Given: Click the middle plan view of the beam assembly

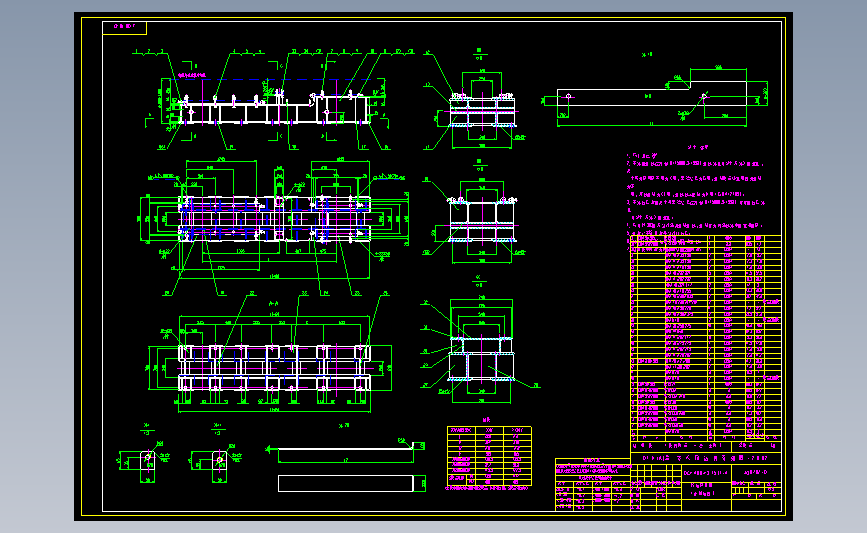Looking at the screenshot, I should 274,219.
